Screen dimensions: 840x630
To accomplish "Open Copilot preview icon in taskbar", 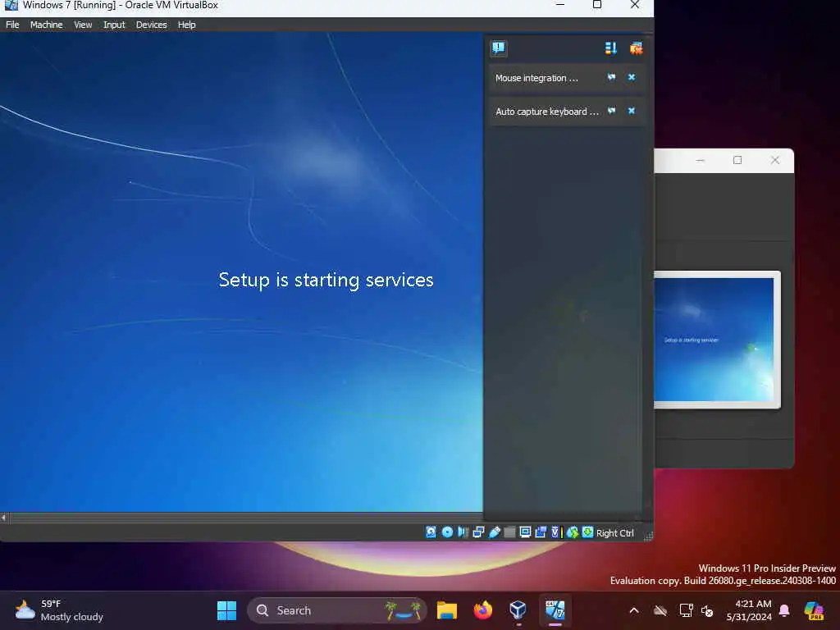I will click(813, 610).
